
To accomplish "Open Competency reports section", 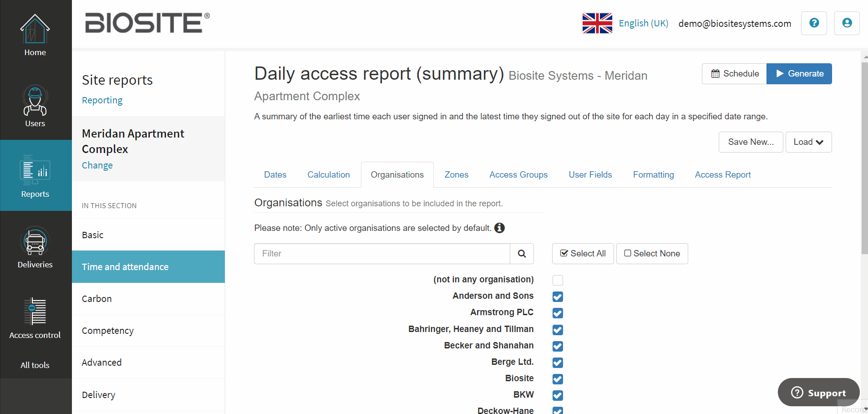I will [148, 331].
